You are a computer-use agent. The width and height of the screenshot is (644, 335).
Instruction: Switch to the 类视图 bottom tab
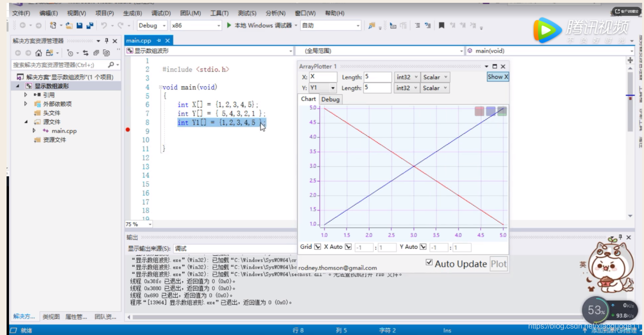click(x=51, y=317)
